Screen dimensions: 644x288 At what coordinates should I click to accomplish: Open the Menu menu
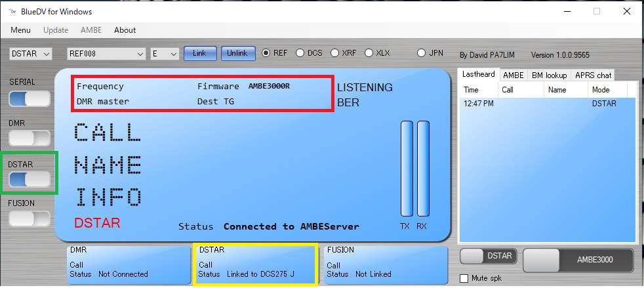pos(20,30)
